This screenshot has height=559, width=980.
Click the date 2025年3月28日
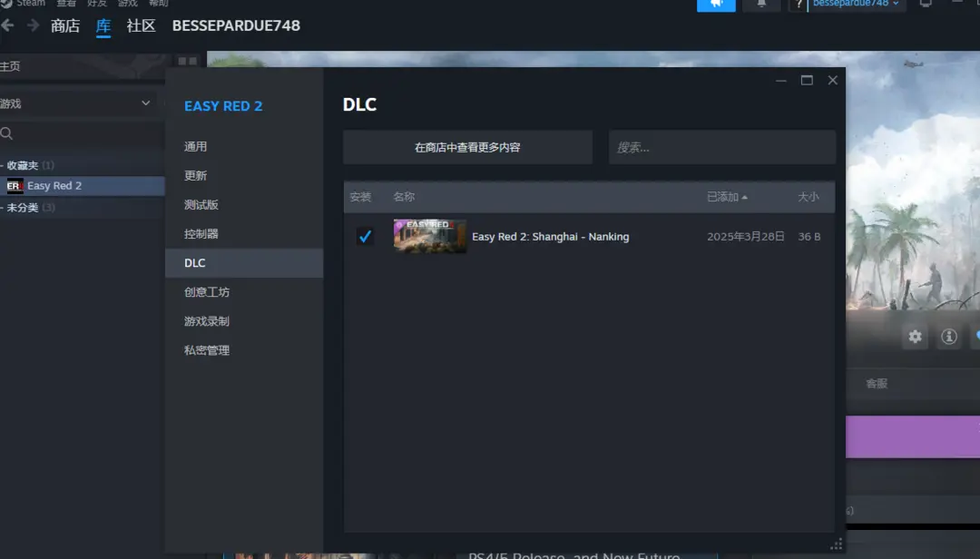(x=746, y=236)
